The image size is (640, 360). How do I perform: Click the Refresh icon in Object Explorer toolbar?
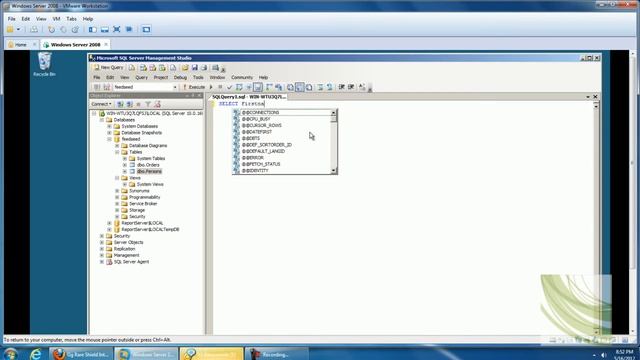[x=157, y=104]
